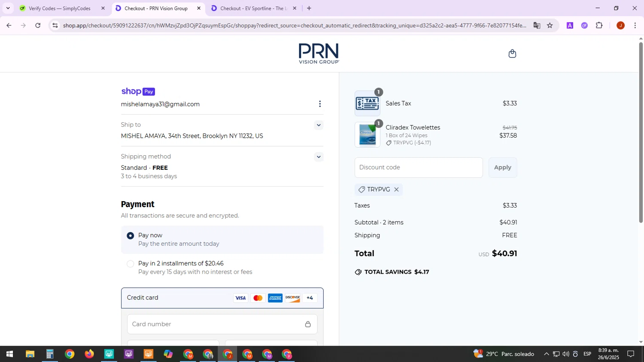Open the weather widget 29°C Parc. soleado
644x362 pixels.
tap(504, 354)
